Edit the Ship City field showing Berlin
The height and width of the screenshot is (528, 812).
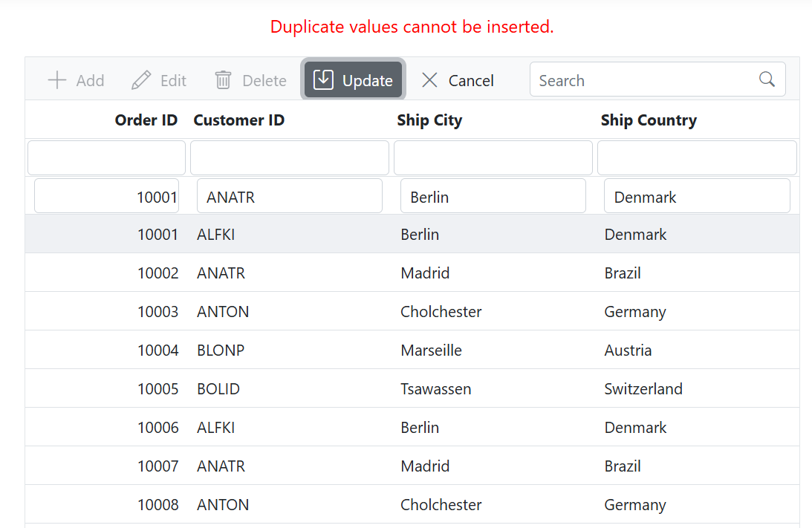[493, 196]
